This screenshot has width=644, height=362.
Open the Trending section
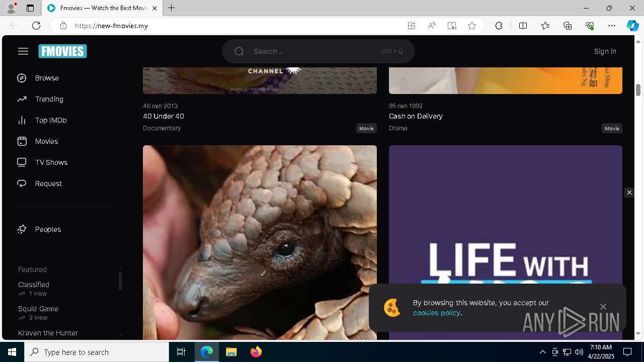49,99
